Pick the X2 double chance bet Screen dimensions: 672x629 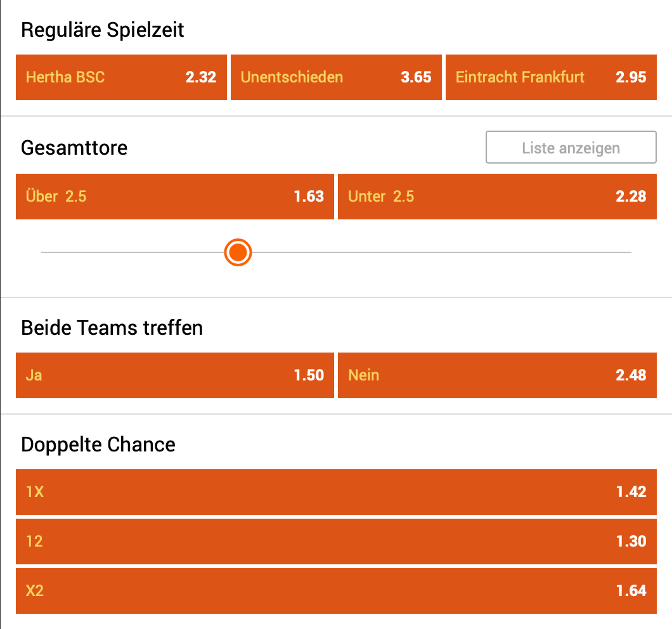coord(336,591)
